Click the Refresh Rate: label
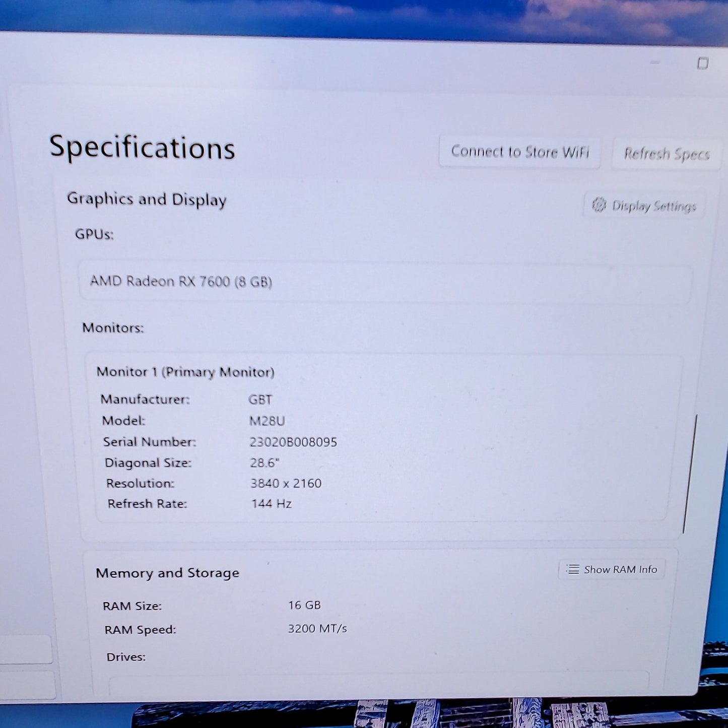The image size is (728, 728). [x=147, y=504]
